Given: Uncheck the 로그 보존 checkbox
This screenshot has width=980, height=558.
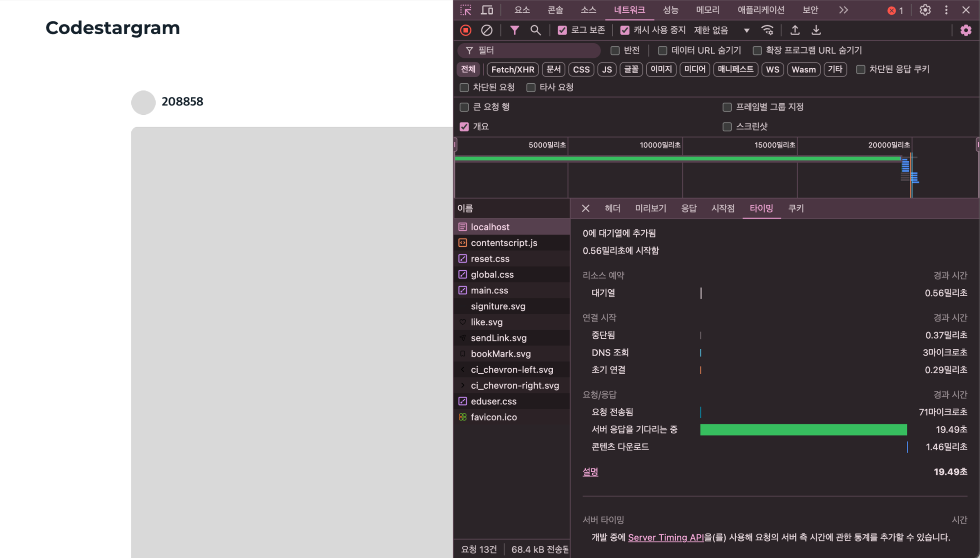Looking at the screenshot, I should 562,30.
